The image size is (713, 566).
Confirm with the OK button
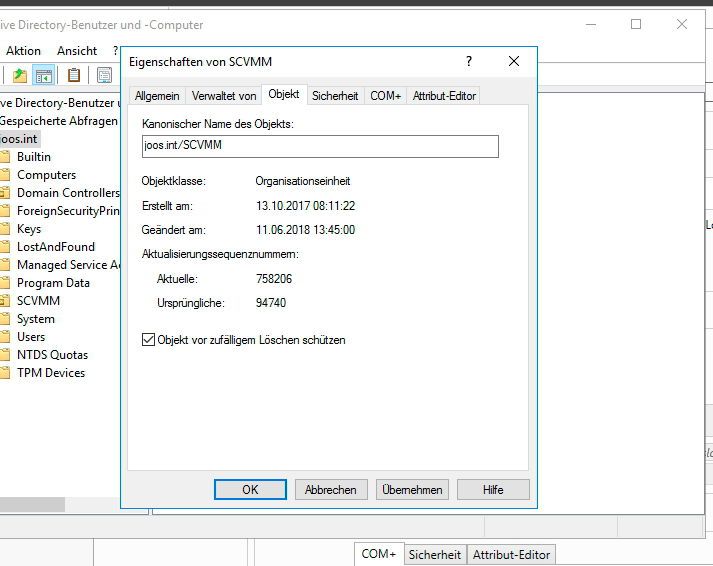250,490
